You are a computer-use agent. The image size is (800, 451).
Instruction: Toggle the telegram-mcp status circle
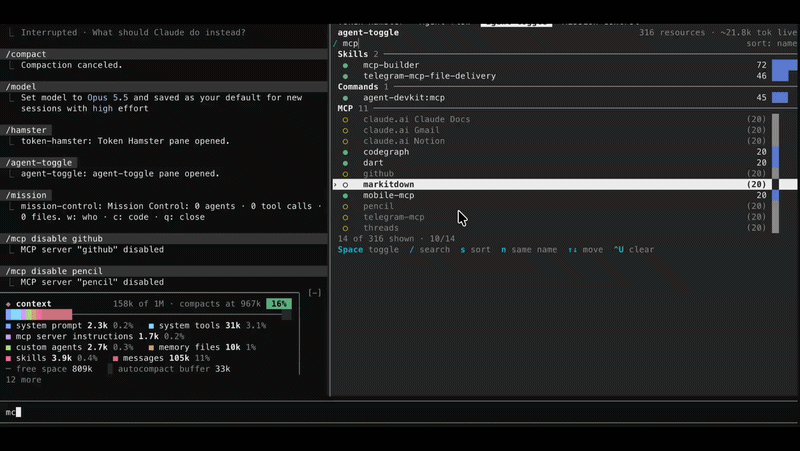[345, 217]
